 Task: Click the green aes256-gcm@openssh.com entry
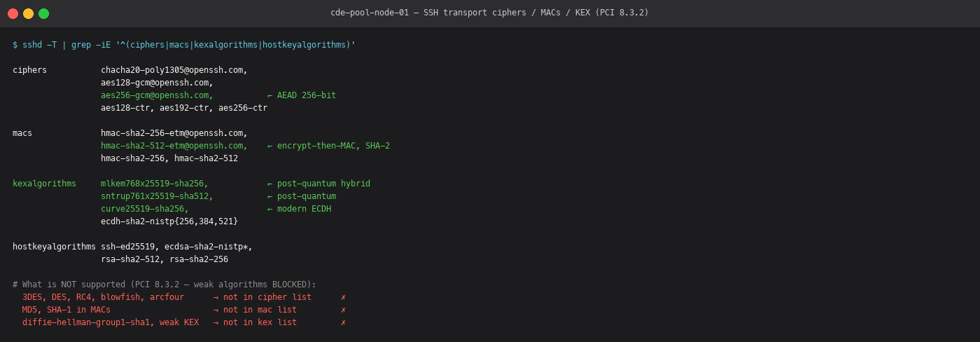click(x=155, y=95)
